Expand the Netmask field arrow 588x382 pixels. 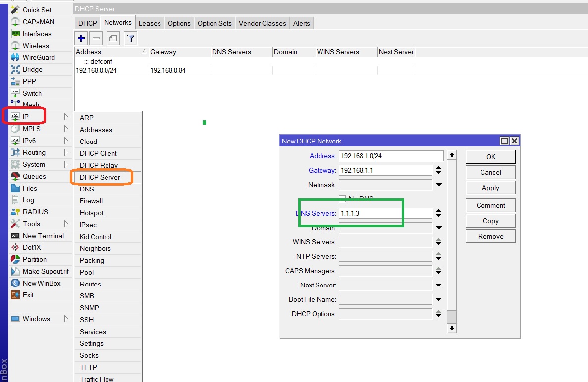[438, 185]
